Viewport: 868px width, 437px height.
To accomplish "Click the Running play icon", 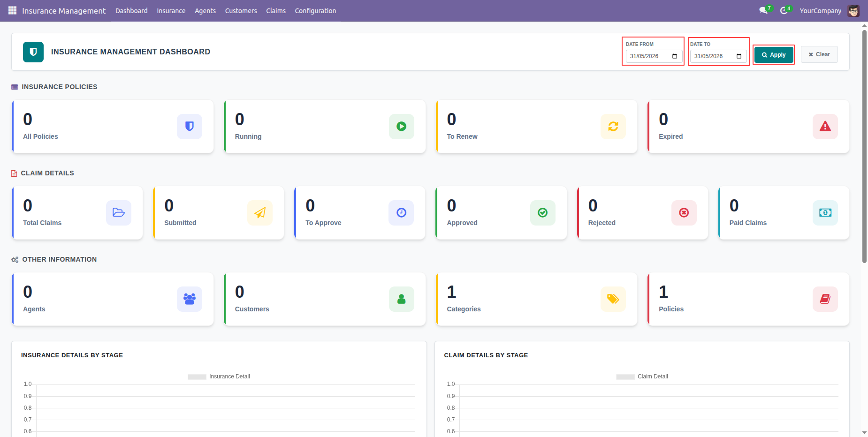I will 402,127.
